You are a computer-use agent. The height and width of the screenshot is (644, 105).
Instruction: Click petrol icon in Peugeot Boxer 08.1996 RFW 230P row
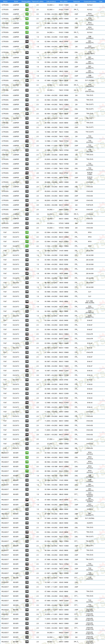(27, 471)
